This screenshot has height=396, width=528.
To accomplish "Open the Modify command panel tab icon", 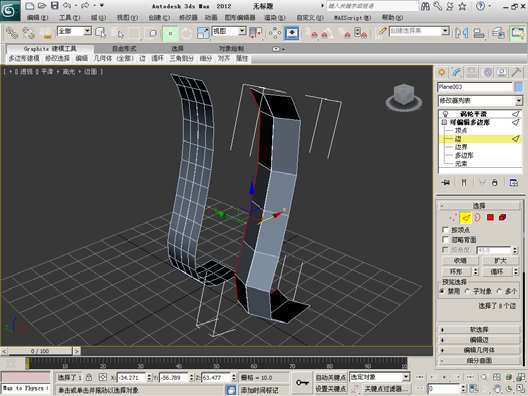I will click(457, 72).
